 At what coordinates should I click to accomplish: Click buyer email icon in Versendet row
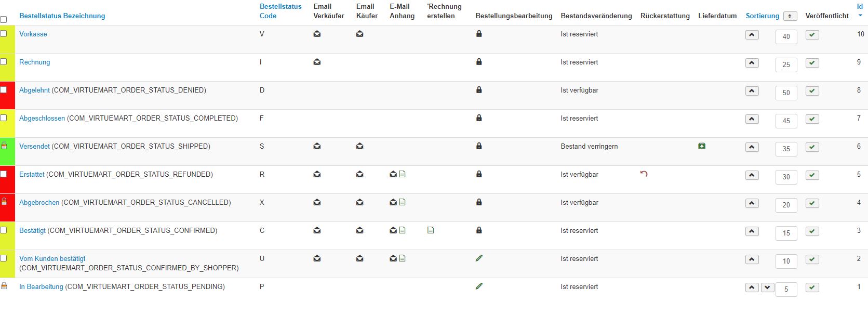[x=359, y=147]
